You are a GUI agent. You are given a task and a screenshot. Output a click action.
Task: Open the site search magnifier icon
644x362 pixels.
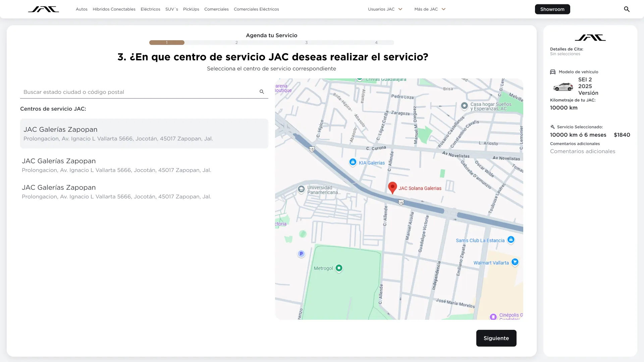click(627, 9)
